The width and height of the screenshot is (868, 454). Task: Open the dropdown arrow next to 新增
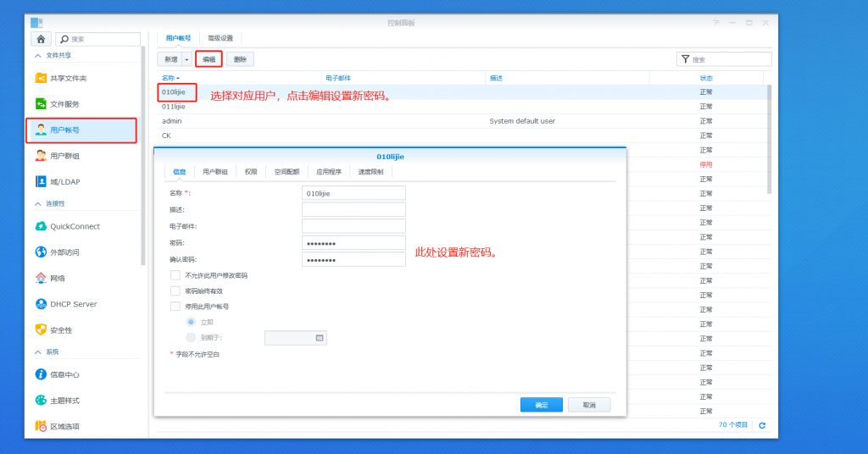[x=186, y=59]
